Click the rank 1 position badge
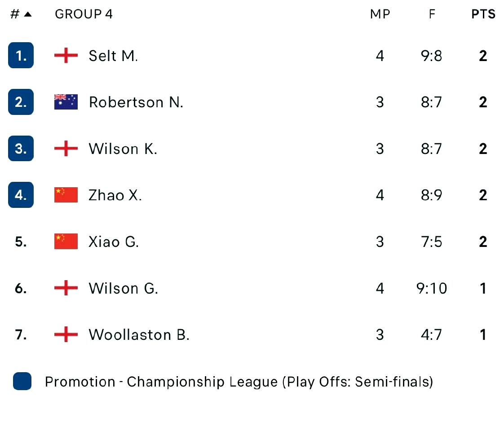This screenshot has width=504, height=431. pos(21,56)
